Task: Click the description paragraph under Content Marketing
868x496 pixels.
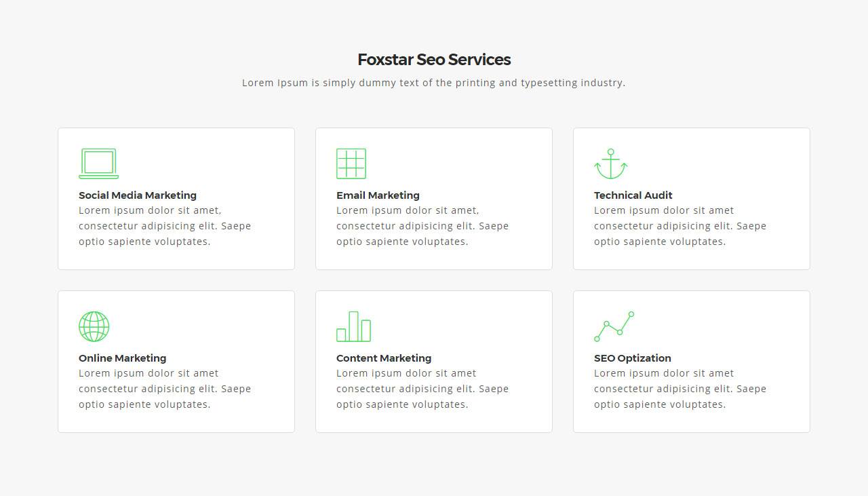Action: [x=422, y=389]
